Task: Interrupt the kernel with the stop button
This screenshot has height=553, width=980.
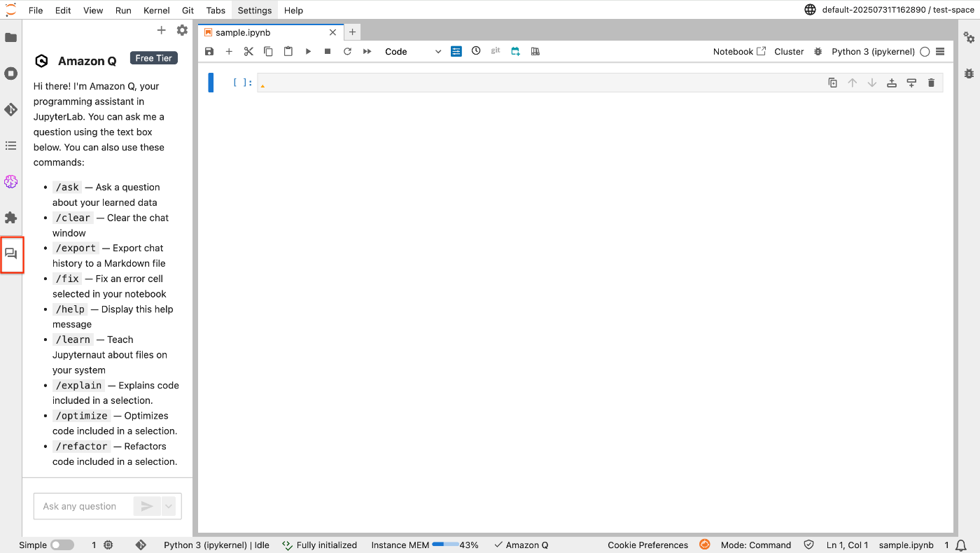Action: coord(328,51)
